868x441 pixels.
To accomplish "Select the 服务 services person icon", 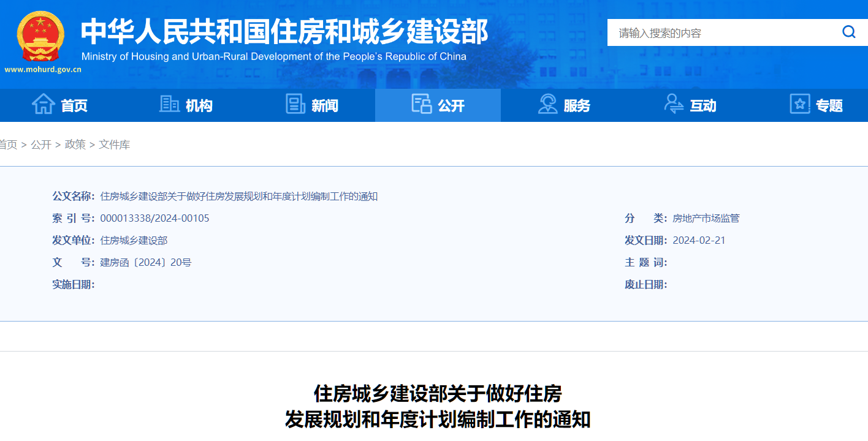I will (x=547, y=104).
